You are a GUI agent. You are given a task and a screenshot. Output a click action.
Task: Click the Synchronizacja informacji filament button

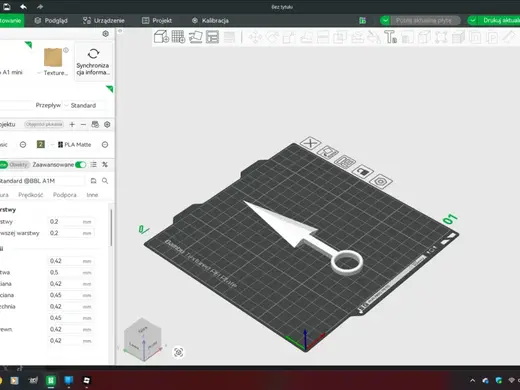click(x=93, y=61)
